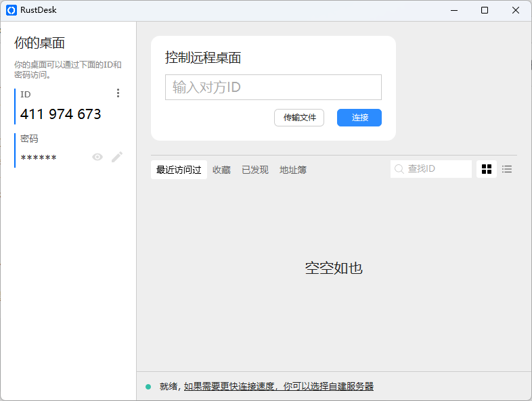532x401 pixels.
Task: Reveal password with the eye icon
Action: click(97, 157)
